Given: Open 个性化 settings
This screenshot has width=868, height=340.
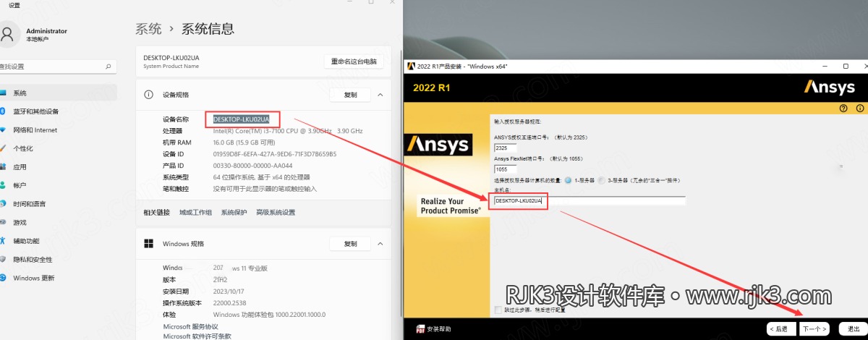Looking at the screenshot, I should coord(58,148).
